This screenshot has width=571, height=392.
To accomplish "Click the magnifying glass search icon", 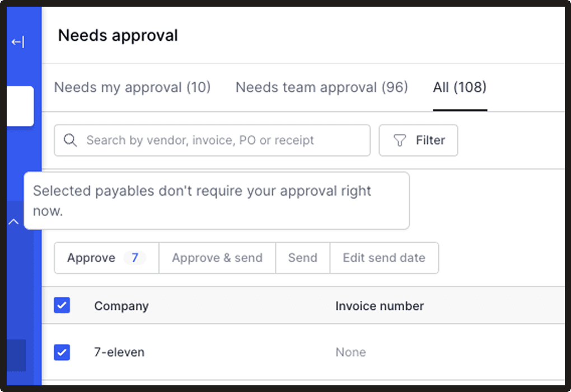I will 69,140.
